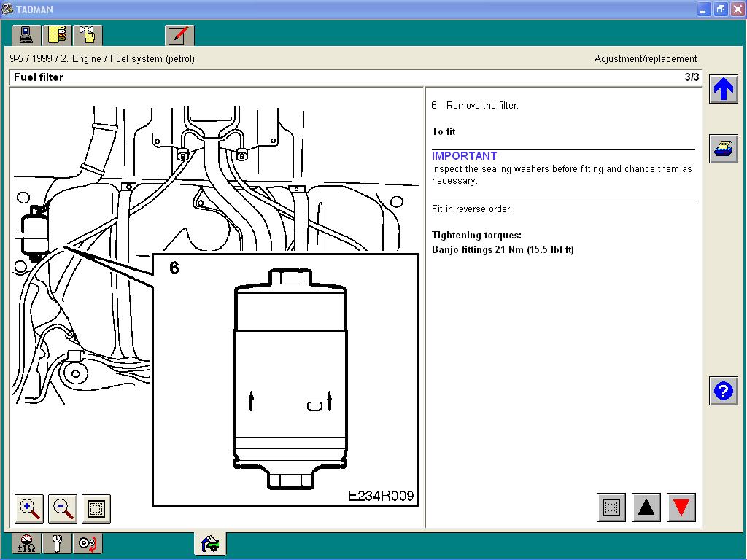Click the 'Adjustment/replacement' label

point(646,58)
